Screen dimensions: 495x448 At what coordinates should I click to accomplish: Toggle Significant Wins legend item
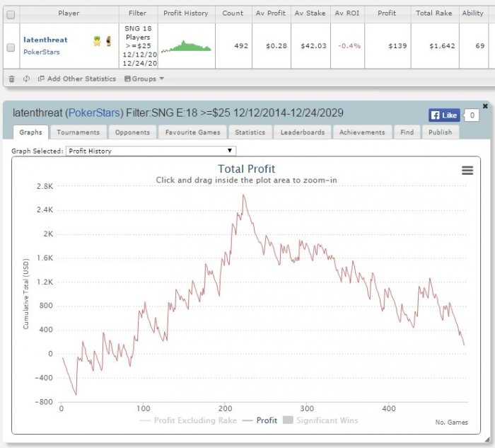click(320, 420)
